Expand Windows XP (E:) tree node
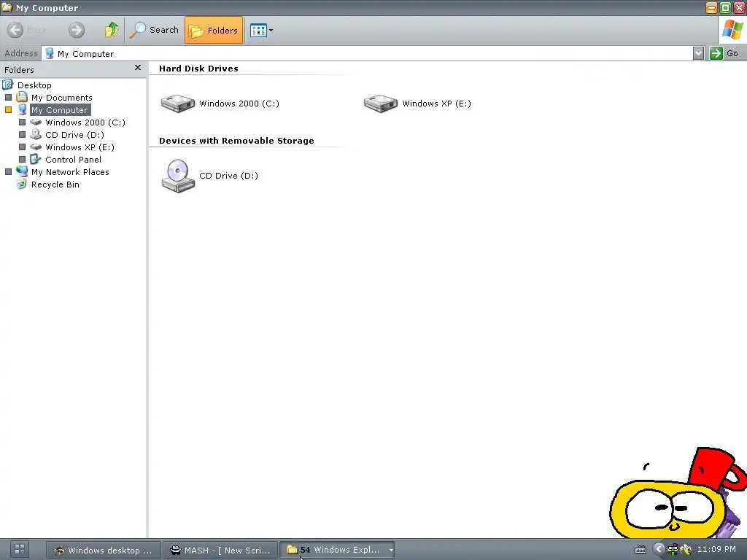The image size is (747, 560). tap(22, 147)
